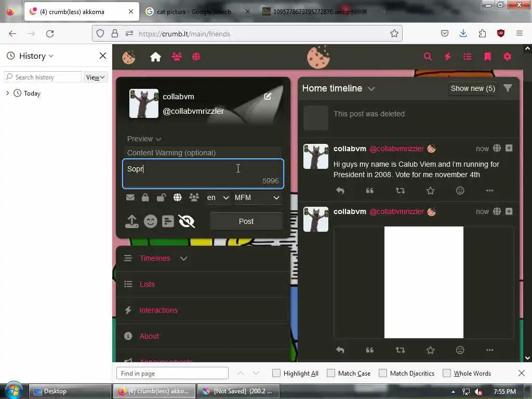Image resolution: width=532 pixels, height=399 pixels.
Task: Repeat (boost) the Calub Viem post
Action: tap(400, 191)
